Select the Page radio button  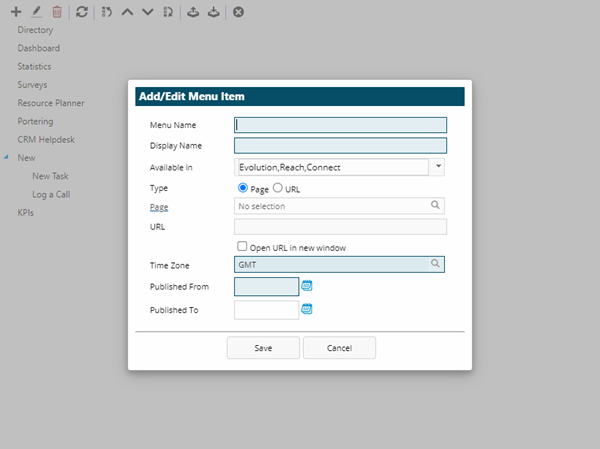click(x=242, y=187)
